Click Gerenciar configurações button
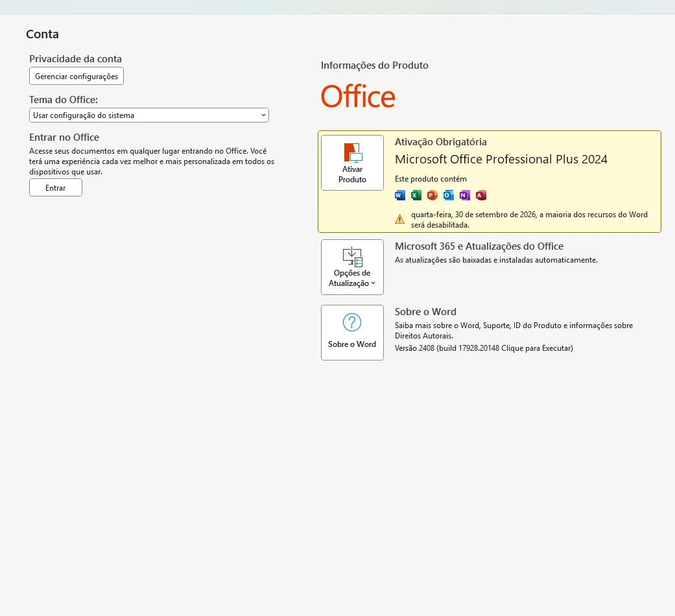 coord(77,76)
